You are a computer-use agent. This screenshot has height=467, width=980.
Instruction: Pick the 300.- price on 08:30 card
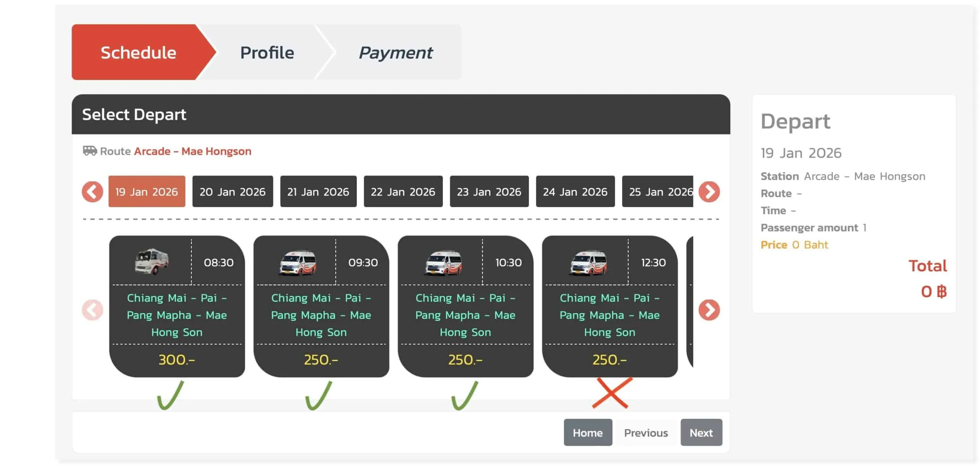click(177, 360)
